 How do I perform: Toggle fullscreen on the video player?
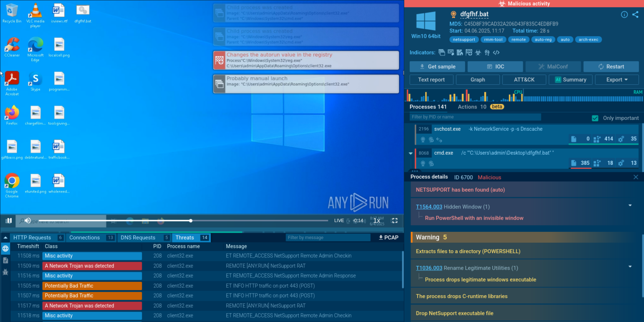coord(394,221)
